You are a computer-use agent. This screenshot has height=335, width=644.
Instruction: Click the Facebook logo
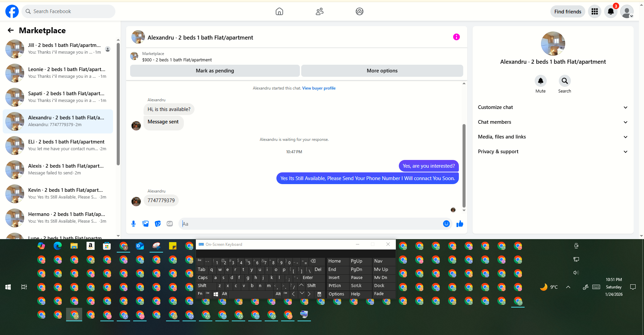click(12, 11)
